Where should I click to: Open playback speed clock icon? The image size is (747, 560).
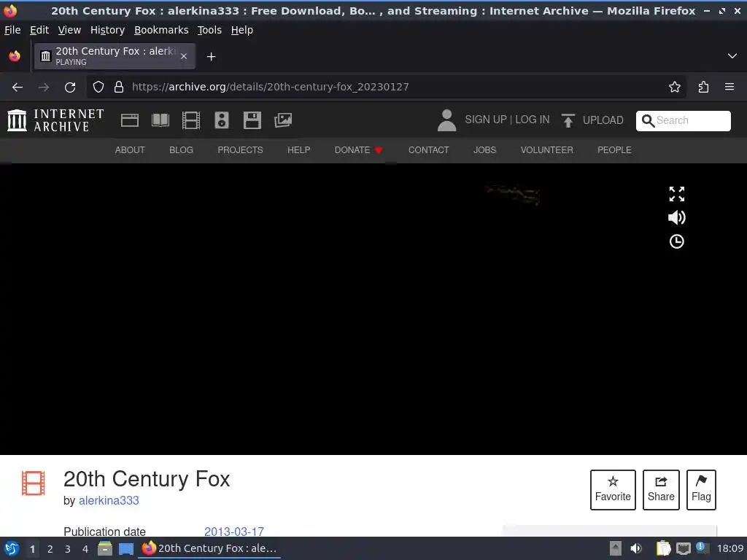676,241
